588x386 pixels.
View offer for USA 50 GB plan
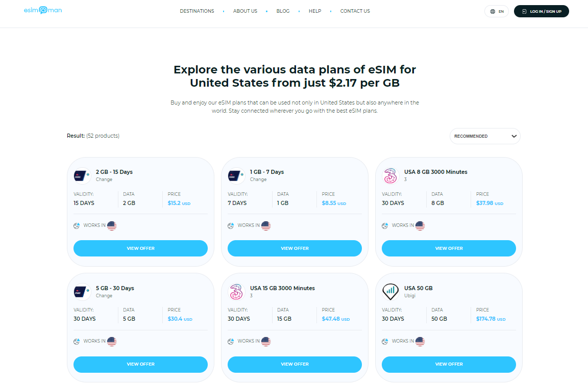pos(449,364)
